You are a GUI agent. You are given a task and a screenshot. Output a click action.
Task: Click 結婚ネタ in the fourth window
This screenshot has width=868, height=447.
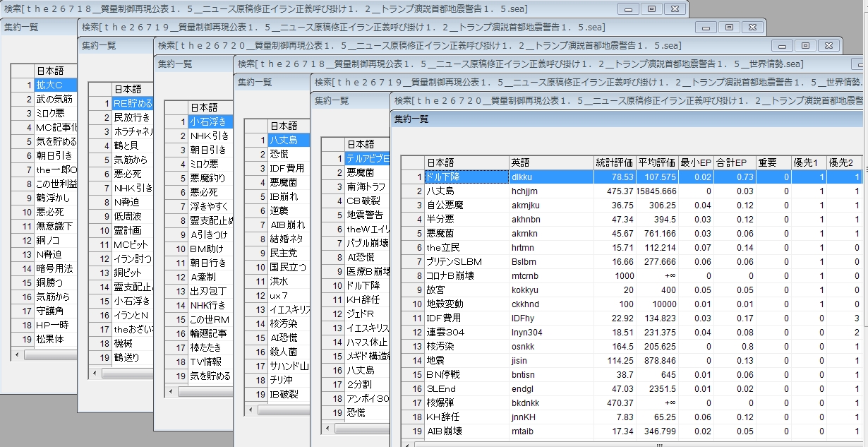point(289,239)
